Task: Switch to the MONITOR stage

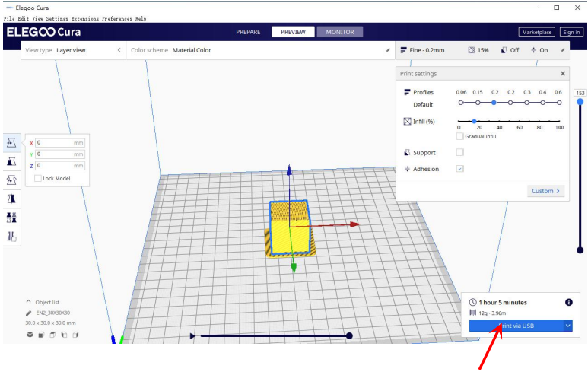Action: (x=340, y=32)
